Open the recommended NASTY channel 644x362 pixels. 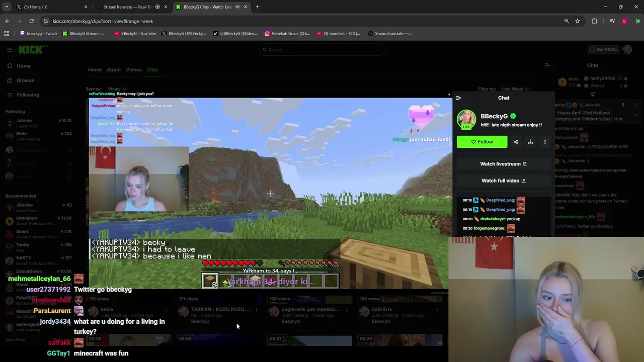click(x=39, y=260)
